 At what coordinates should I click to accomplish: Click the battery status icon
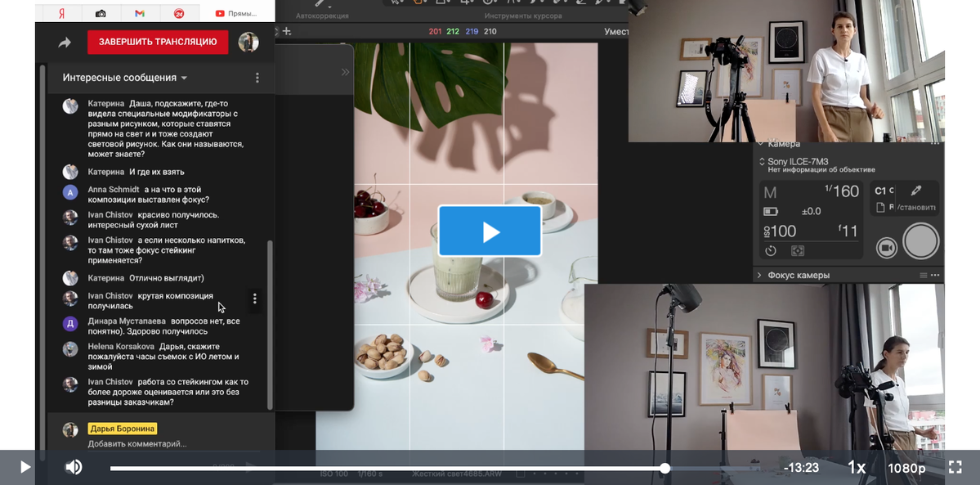pyautogui.click(x=771, y=212)
